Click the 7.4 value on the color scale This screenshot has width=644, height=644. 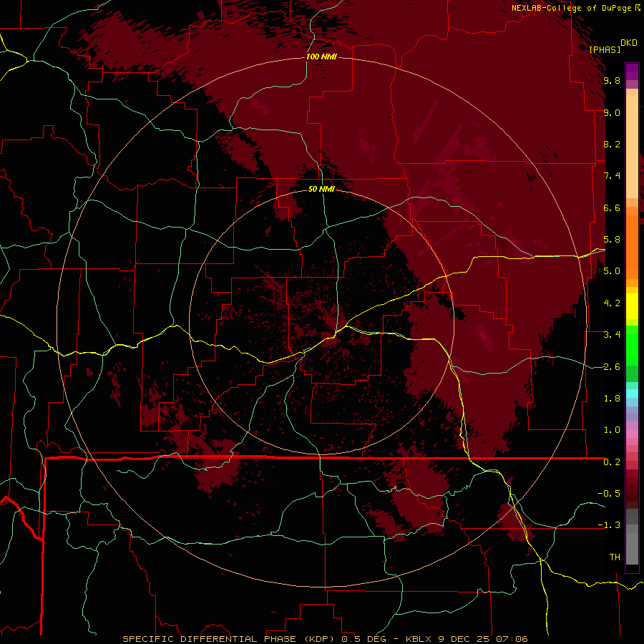pos(612,176)
